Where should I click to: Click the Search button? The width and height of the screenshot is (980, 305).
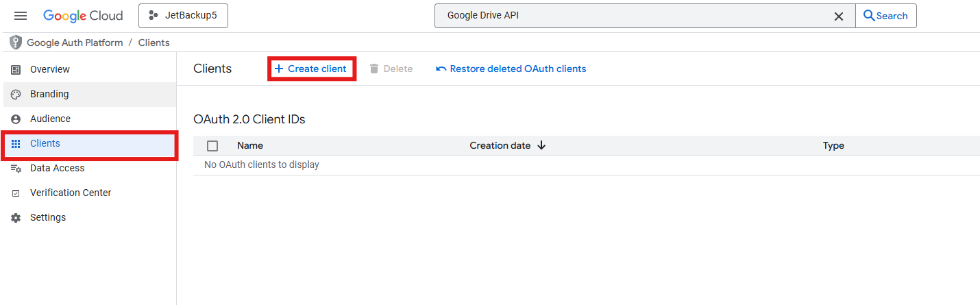point(885,16)
